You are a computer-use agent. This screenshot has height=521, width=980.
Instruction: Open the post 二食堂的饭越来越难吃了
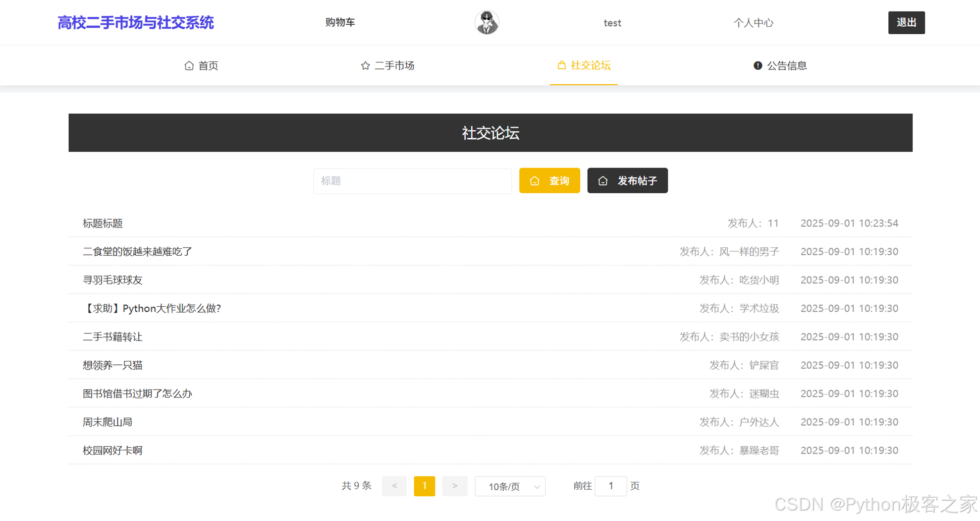tap(137, 251)
